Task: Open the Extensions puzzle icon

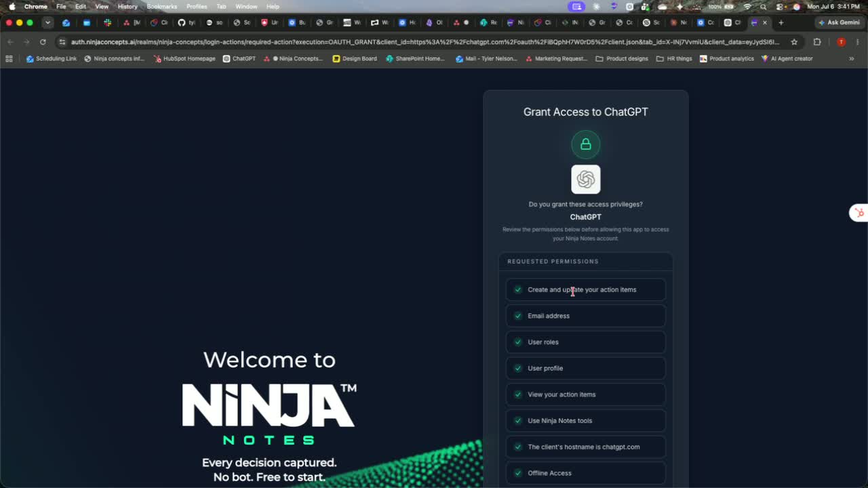Action: click(817, 42)
